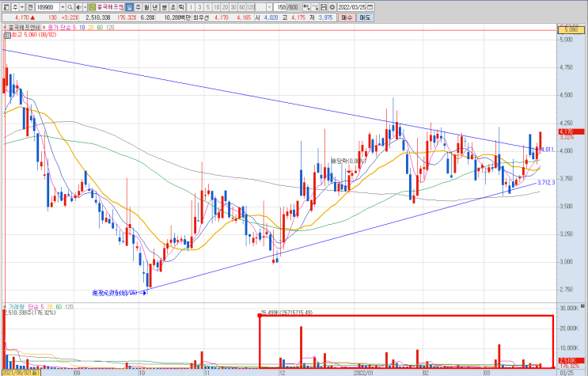Select the MA 5 legend value

click(75, 28)
